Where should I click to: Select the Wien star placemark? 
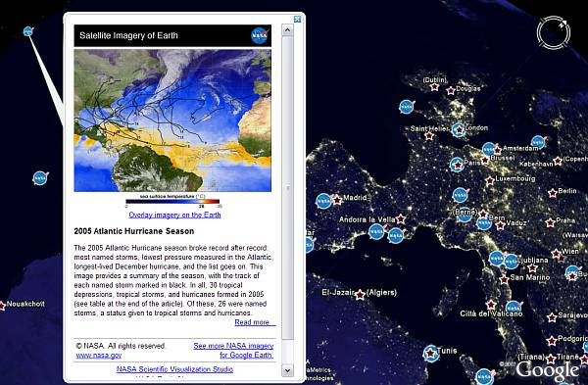click(556, 254)
